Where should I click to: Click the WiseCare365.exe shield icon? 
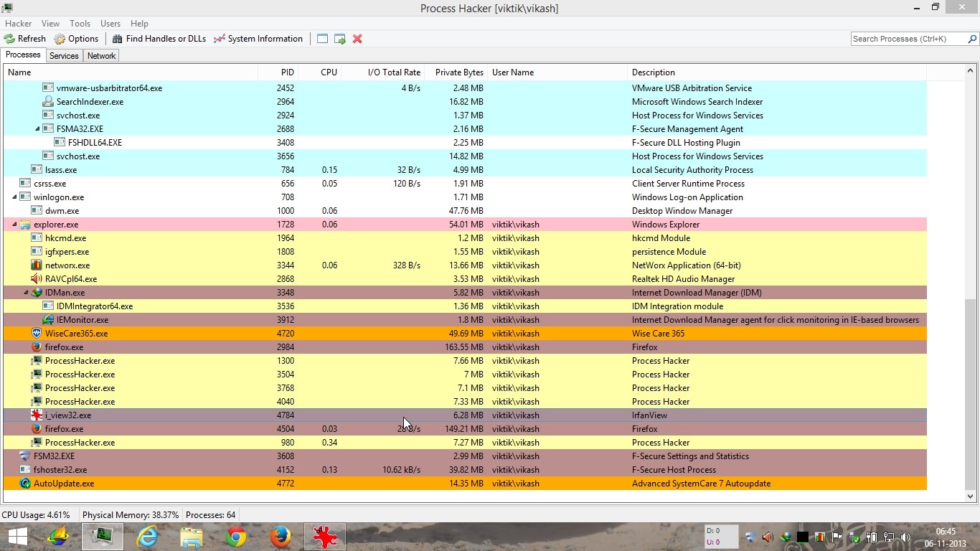(x=37, y=334)
